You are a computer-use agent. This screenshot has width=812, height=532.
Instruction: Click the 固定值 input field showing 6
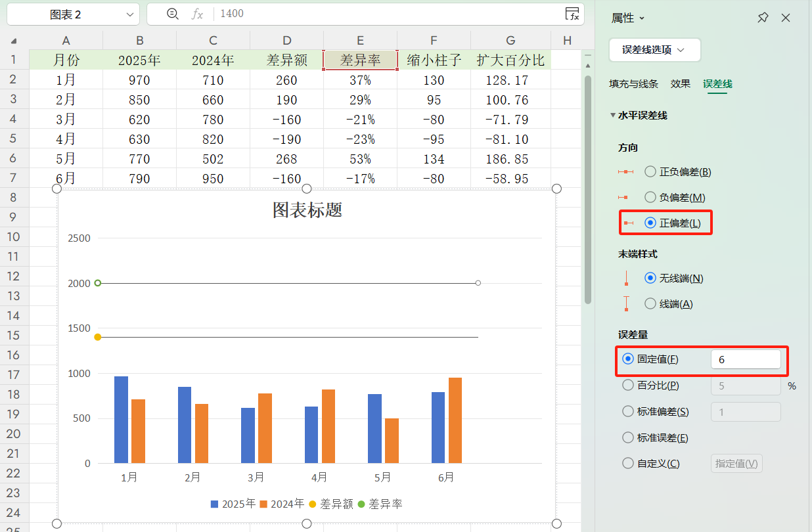tap(746, 359)
